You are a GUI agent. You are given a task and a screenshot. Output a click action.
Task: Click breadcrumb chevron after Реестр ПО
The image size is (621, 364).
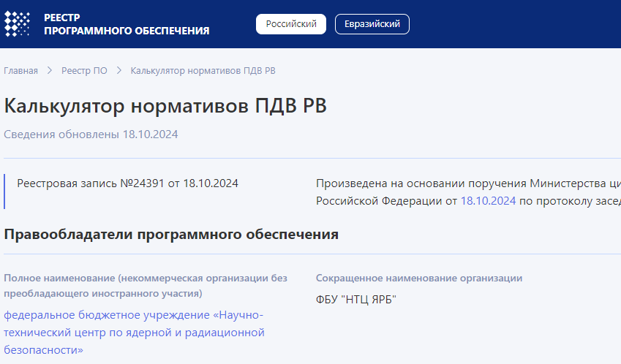tap(119, 71)
